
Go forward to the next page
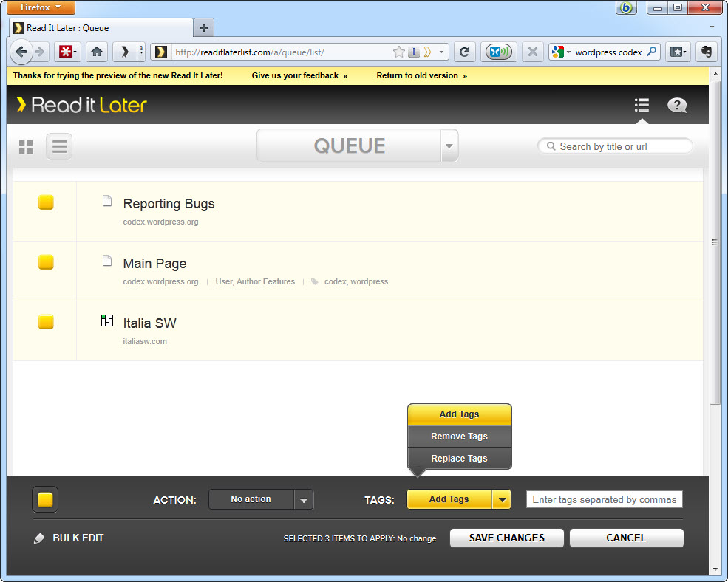click(x=40, y=52)
